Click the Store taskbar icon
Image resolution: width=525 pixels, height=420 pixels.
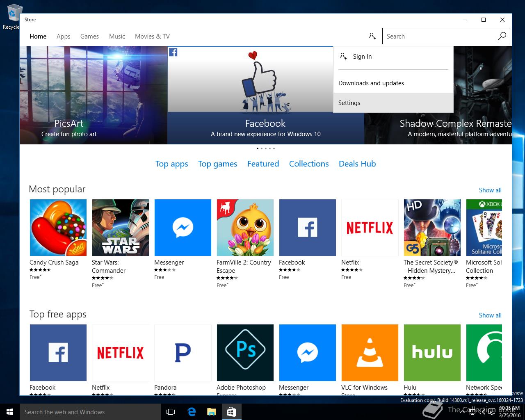pos(231,412)
